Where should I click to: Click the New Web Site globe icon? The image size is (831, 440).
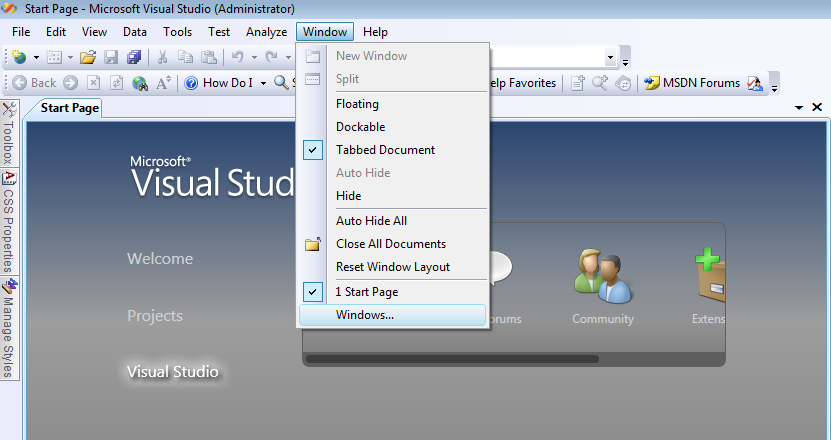pos(20,57)
